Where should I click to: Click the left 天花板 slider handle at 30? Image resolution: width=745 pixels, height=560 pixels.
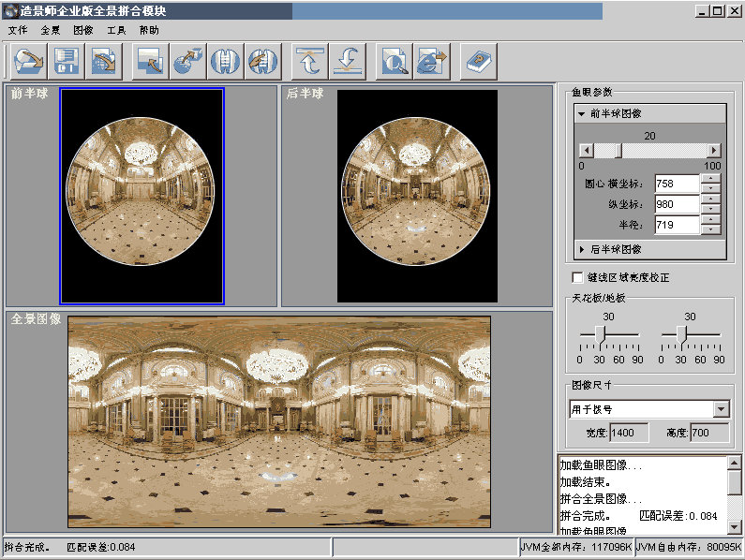coord(601,335)
